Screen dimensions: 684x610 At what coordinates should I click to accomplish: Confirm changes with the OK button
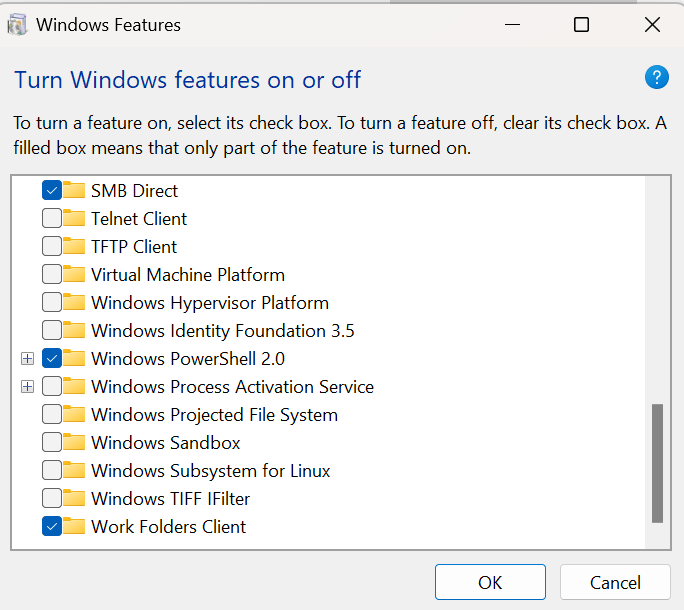tap(490, 582)
